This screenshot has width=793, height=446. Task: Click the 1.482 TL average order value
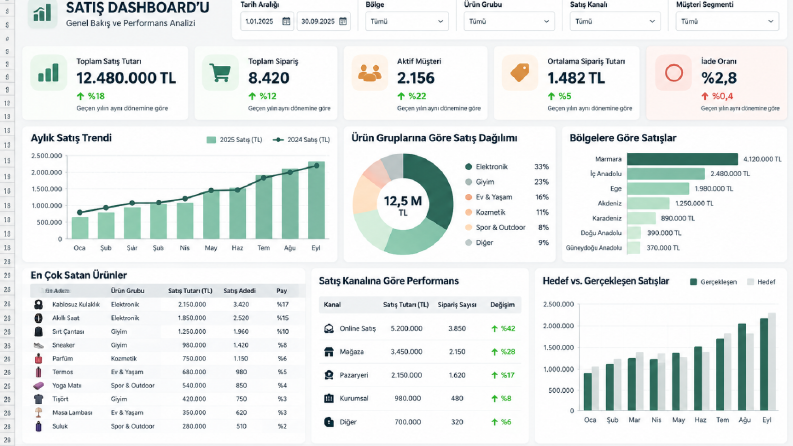pyautogui.click(x=576, y=78)
